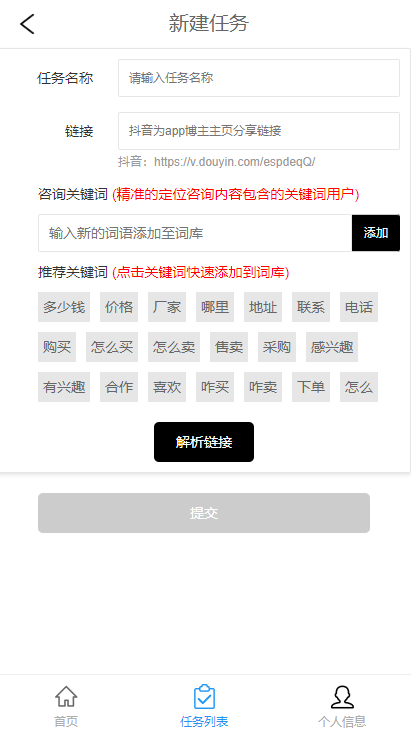
Task: Open the 首页 home icon
Action: point(66,697)
